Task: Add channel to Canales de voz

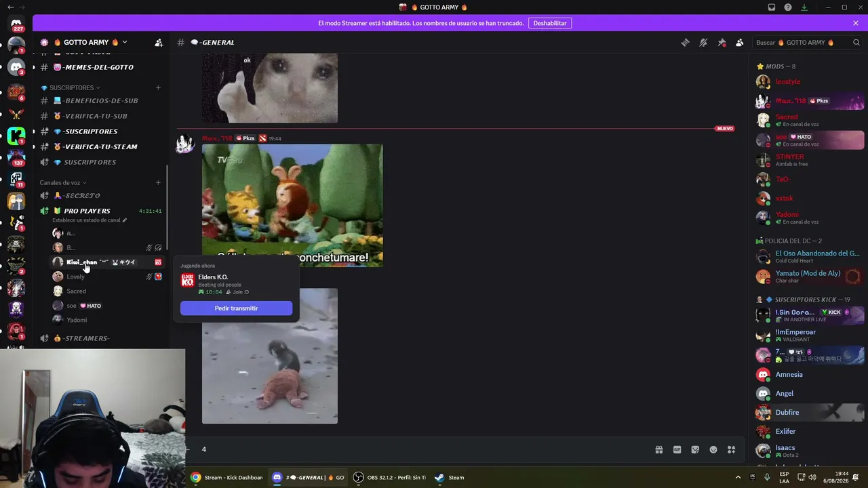Action: tap(158, 182)
